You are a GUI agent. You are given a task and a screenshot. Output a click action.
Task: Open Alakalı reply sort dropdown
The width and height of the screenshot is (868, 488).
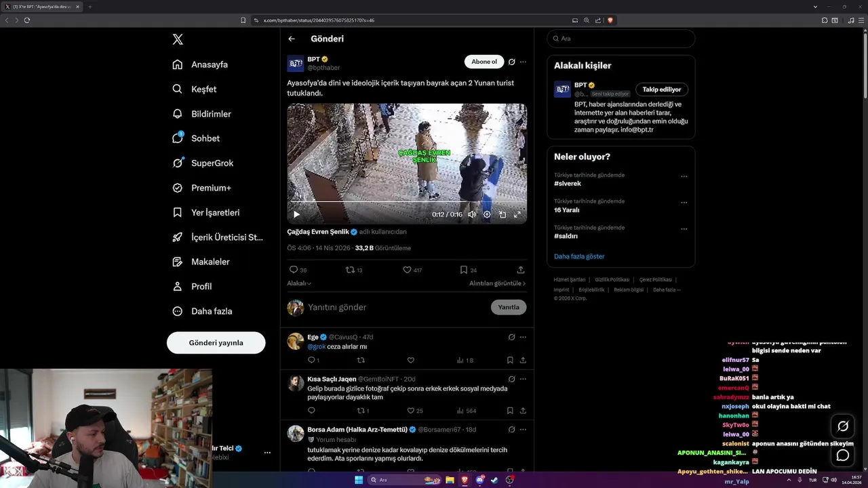click(x=299, y=283)
